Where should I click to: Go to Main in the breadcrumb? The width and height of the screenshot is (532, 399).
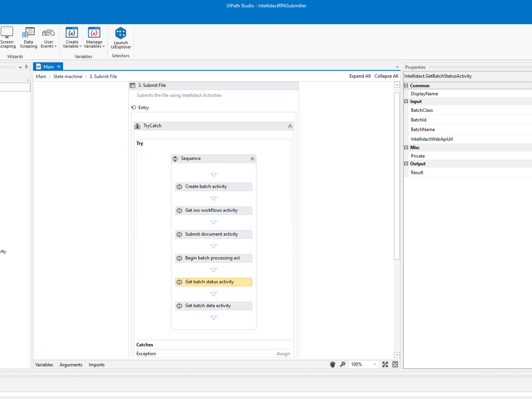click(41, 76)
